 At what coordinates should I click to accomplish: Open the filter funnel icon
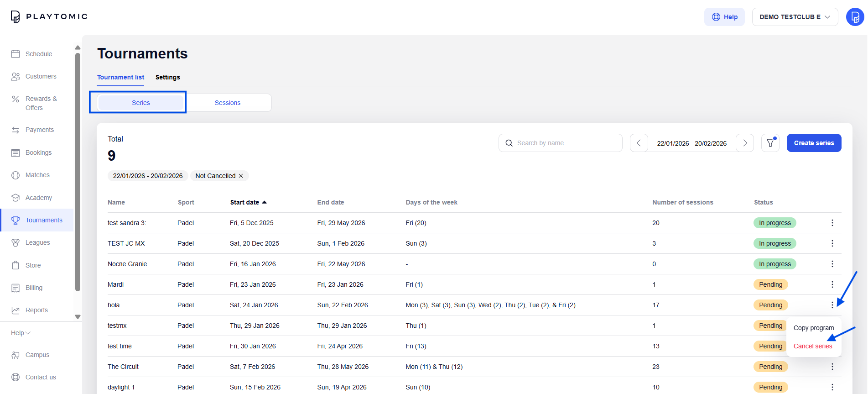pyautogui.click(x=770, y=143)
